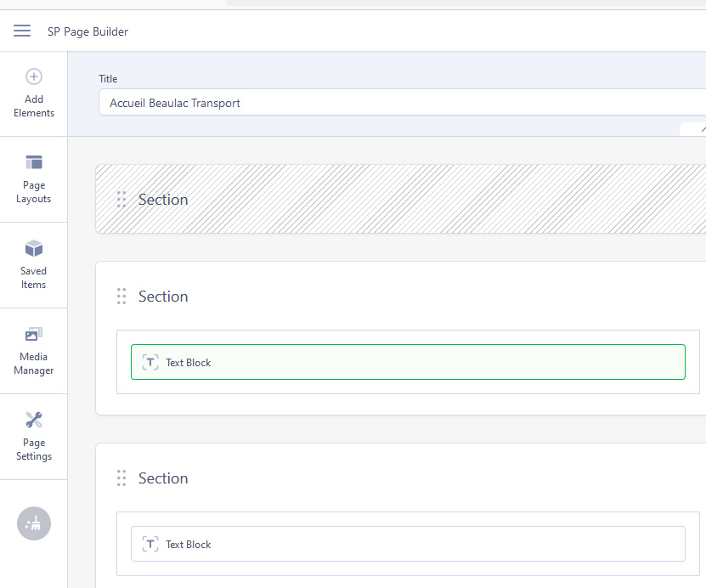Select the green-highlighted Text Block

pyautogui.click(x=408, y=363)
